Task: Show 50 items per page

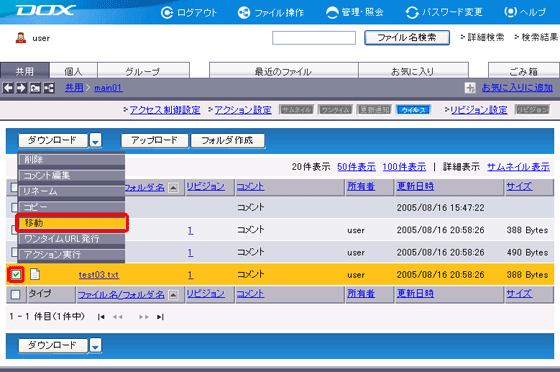Action: coord(356,166)
